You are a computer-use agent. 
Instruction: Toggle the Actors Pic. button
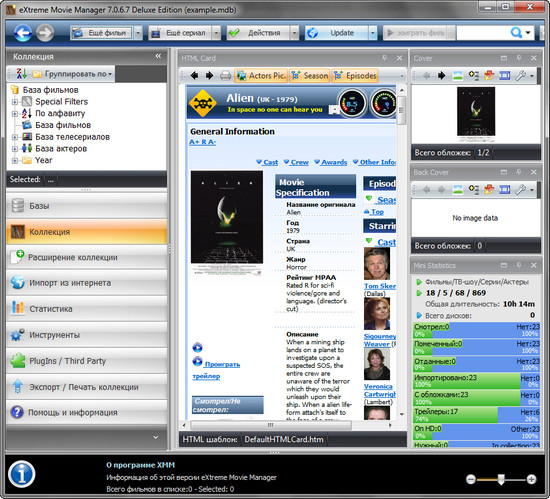click(261, 75)
